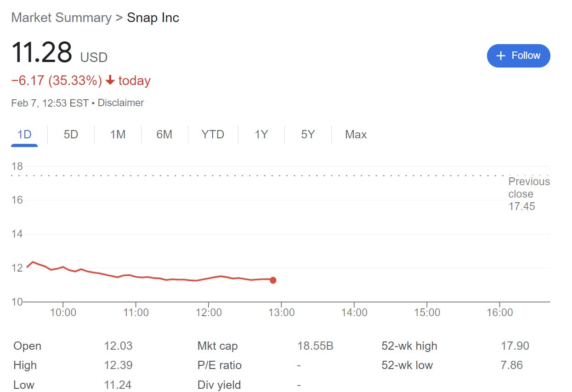Select the 1D range tab
The height and width of the screenshot is (392, 572).
(24, 135)
